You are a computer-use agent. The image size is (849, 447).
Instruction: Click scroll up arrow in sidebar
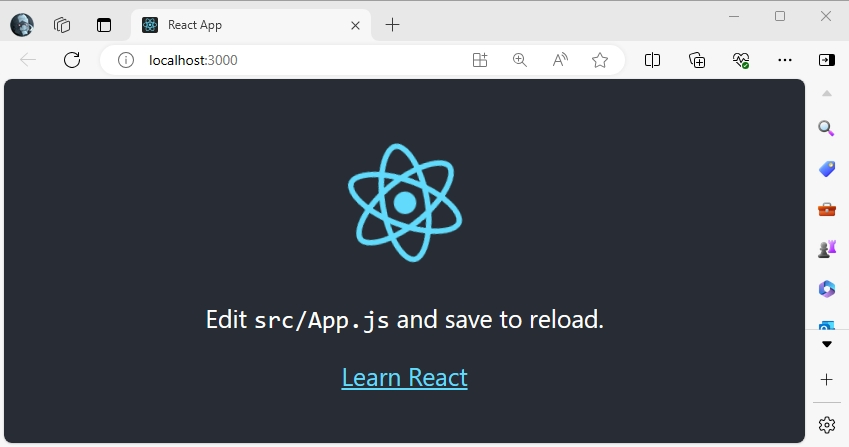pos(827,94)
